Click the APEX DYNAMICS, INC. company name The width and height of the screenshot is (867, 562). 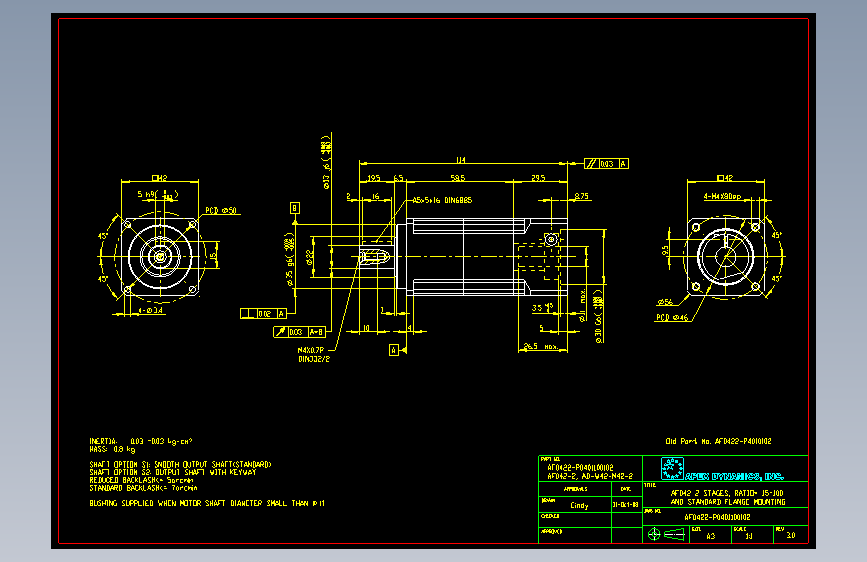click(734, 476)
